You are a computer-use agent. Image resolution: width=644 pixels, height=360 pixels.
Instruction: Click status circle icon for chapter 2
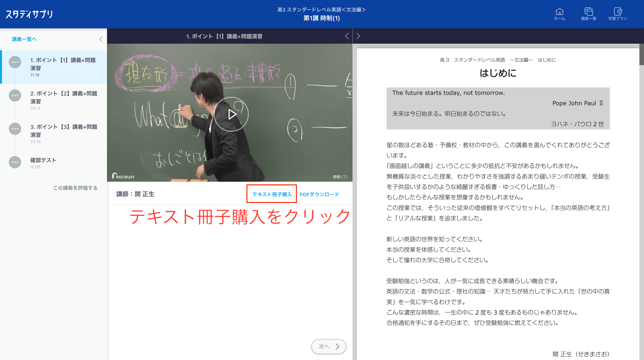pyautogui.click(x=15, y=95)
